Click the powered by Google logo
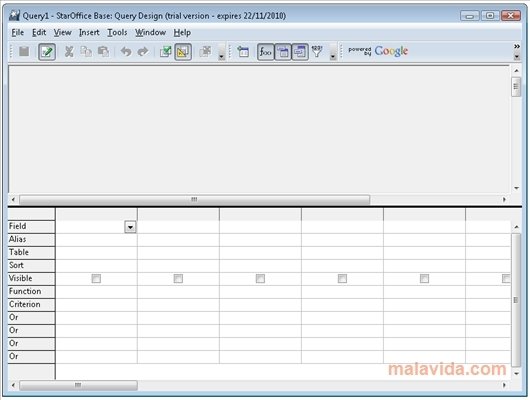The height and width of the screenshot is (400, 530). 378,51
